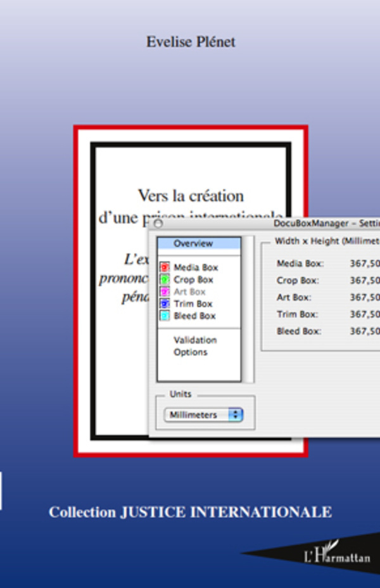This screenshot has width=380, height=588.
Task: Click the red Media Box icon
Action: 165,267
